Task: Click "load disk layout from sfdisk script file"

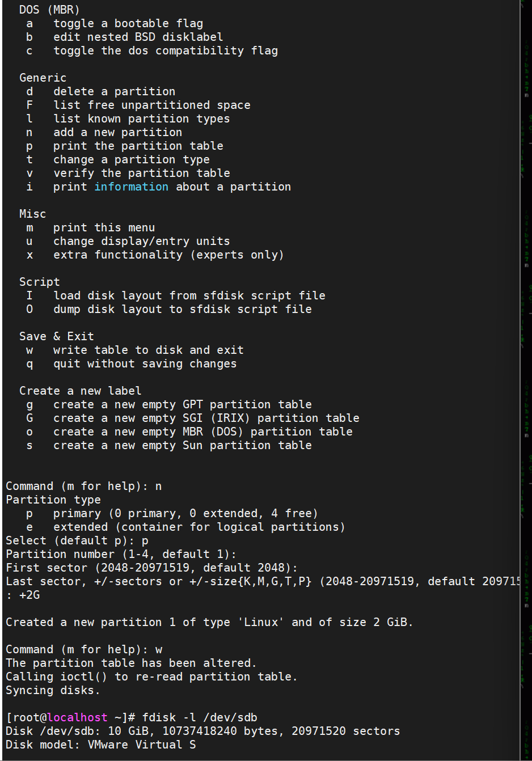Action: pos(189,295)
